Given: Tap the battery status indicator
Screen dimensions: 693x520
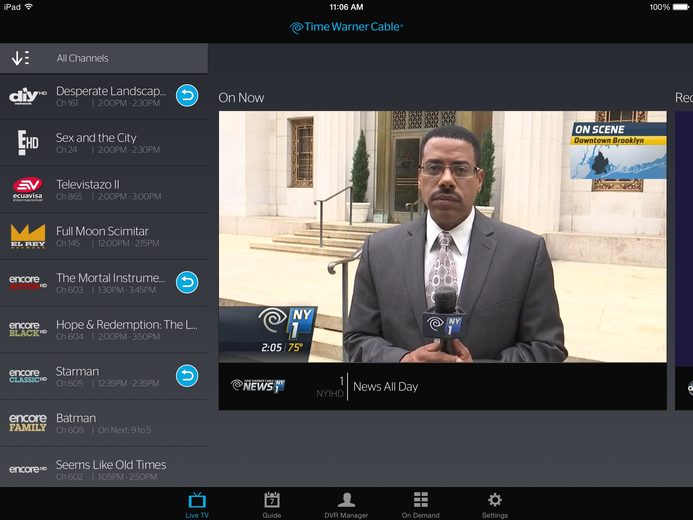Looking at the screenshot, I should click(x=681, y=7).
